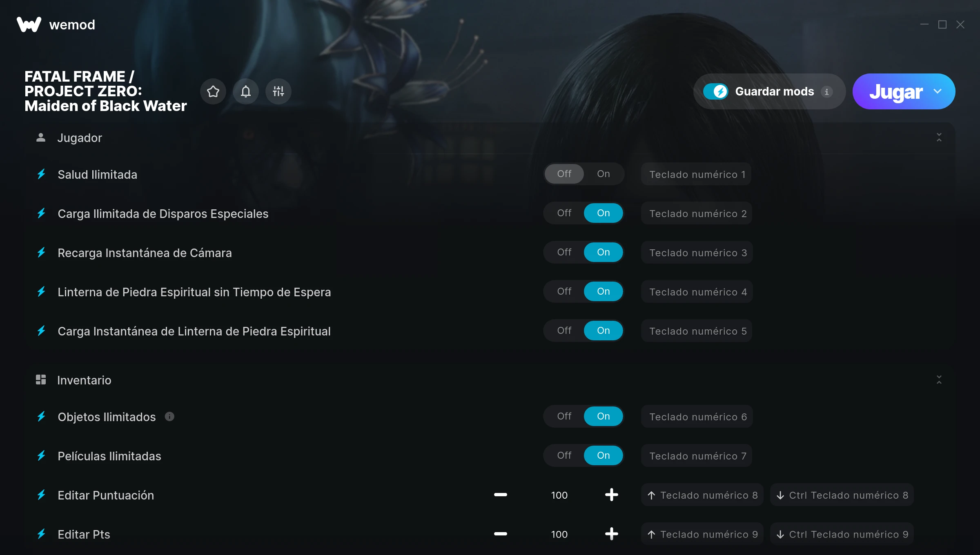980x555 pixels.
Task: Launch the game with Jugar button
Action: pyautogui.click(x=895, y=91)
